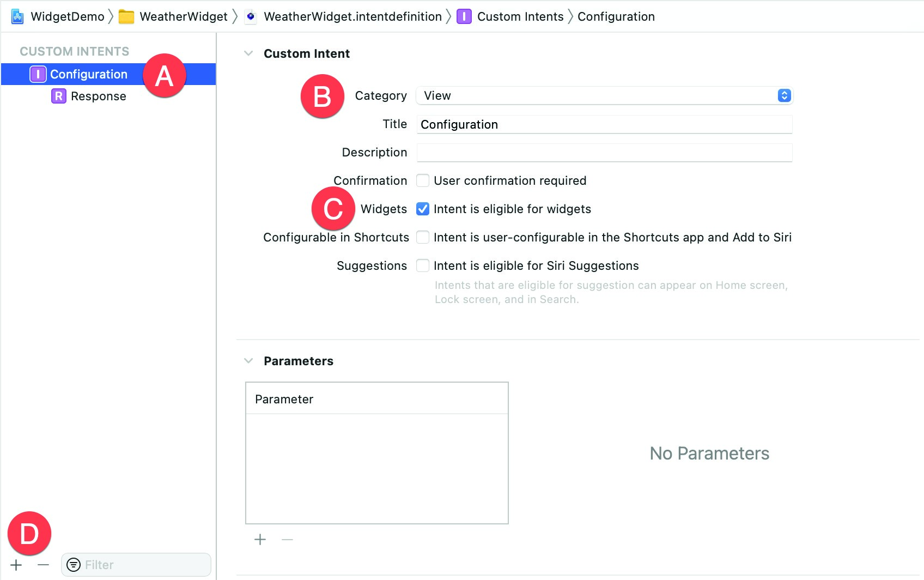This screenshot has width=924, height=580.
Task: Click the Description text field
Action: [604, 153]
